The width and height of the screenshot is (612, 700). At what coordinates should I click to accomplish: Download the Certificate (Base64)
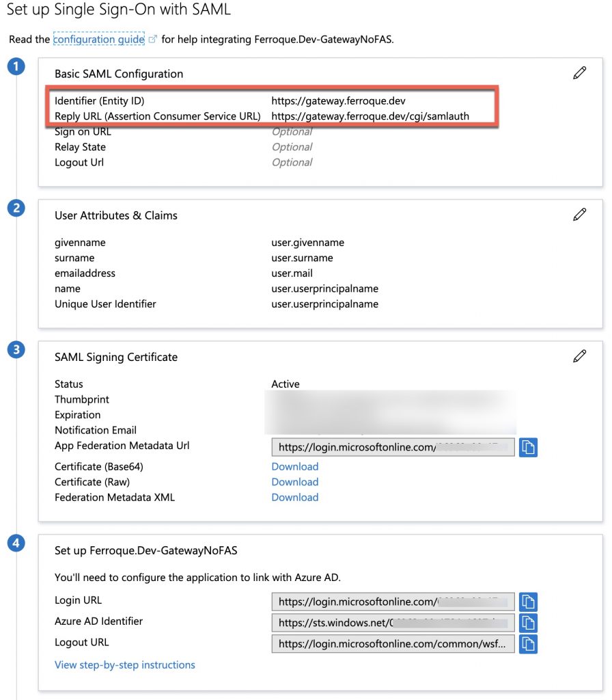[294, 466]
